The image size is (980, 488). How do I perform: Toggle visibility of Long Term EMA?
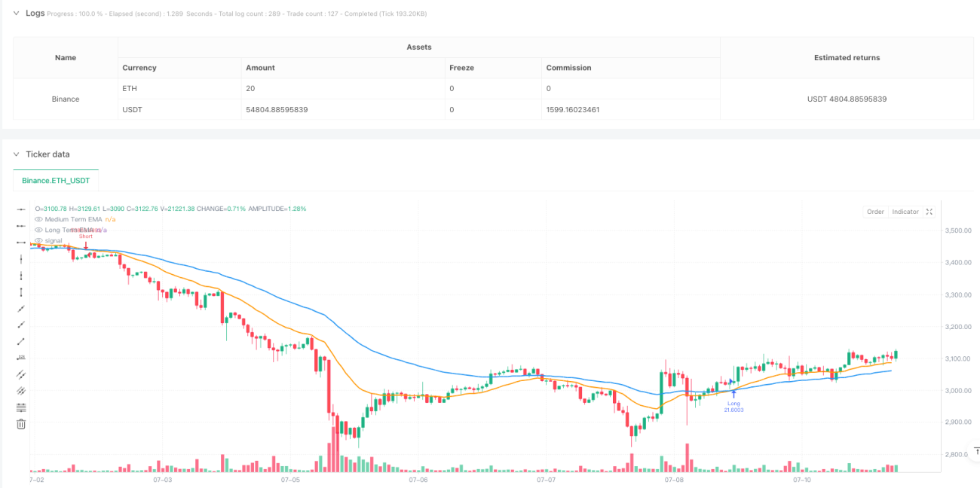pyautogui.click(x=39, y=230)
